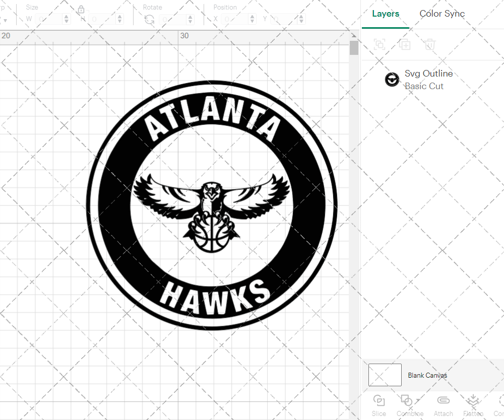Open the Basic Cut operation dropdown
Viewport: 504px width, 420px height.
[x=425, y=86]
